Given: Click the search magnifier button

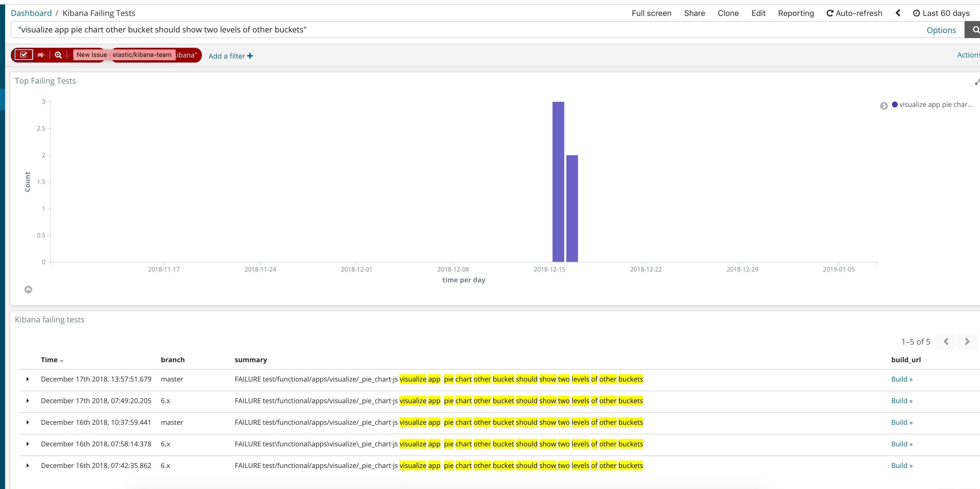Looking at the screenshot, I should (x=974, y=30).
